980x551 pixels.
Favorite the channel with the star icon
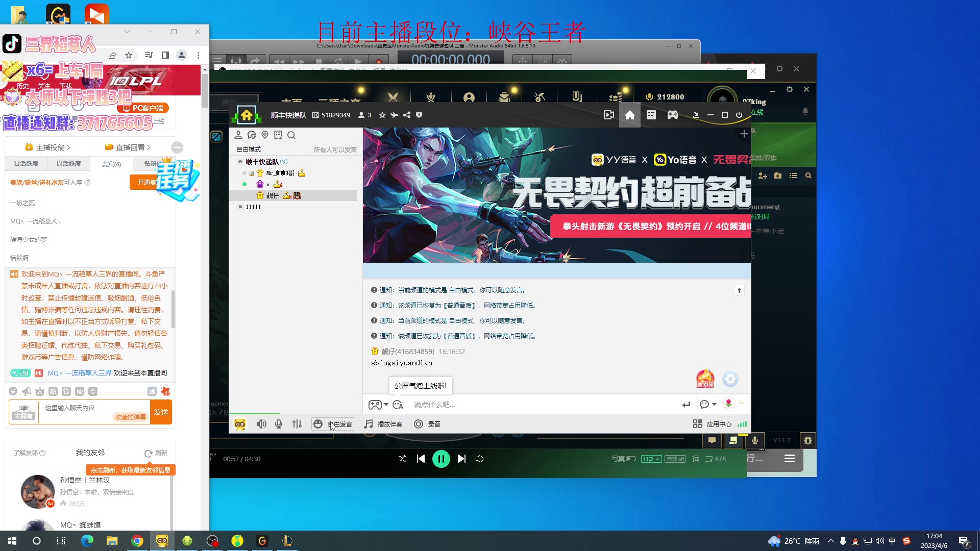point(382,115)
